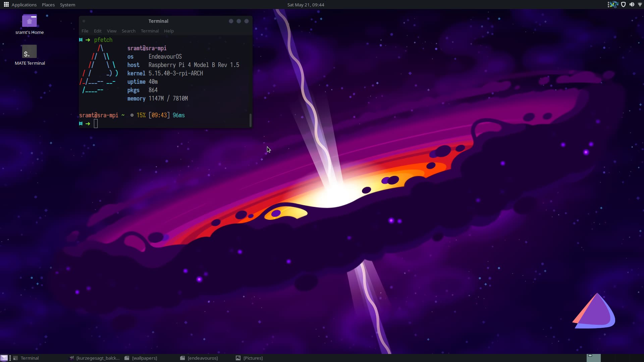This screenshot has width=644, height=362.
Task: Open the terminal File menu
Action: pyautogui.click(x=85, y=31)
